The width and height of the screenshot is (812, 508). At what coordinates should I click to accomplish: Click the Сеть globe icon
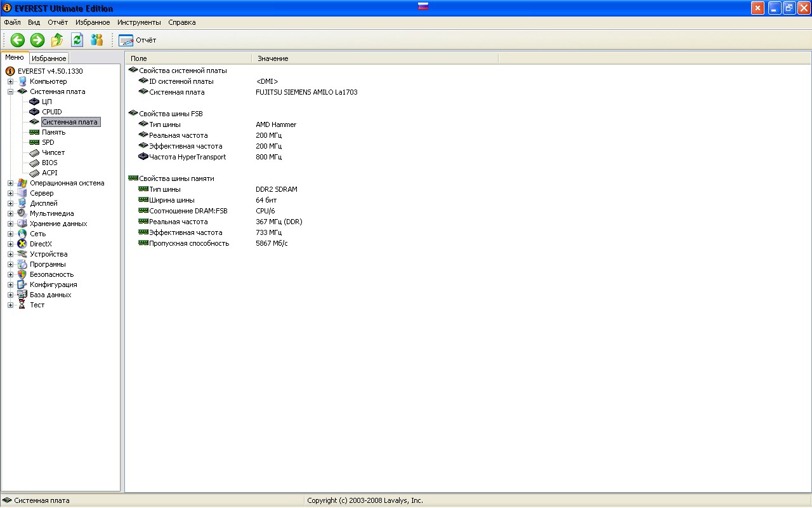click(x=22, y=234)
